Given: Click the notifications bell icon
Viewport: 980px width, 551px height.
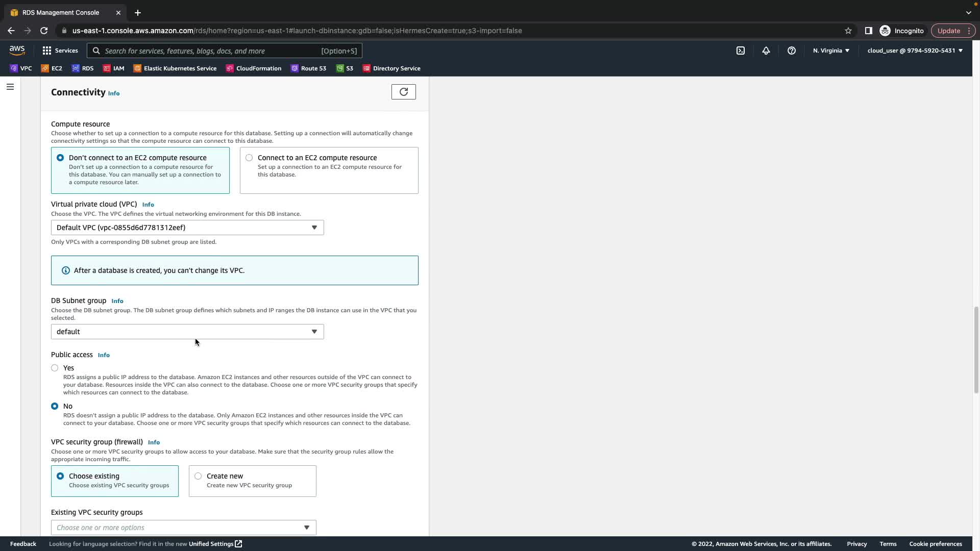Looking at the screenshot, I should [x=766, y=51].
